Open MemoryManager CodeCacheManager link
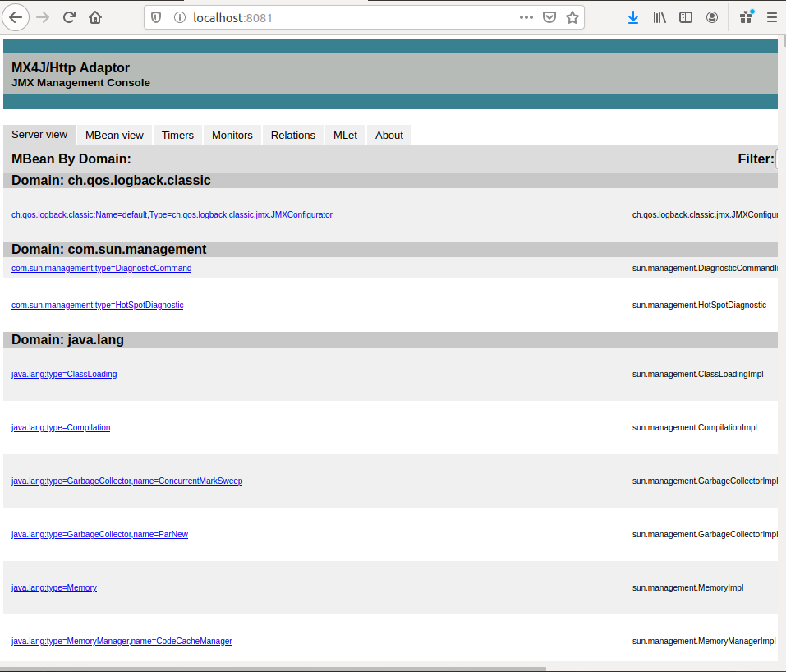 [x=122, y=641]
